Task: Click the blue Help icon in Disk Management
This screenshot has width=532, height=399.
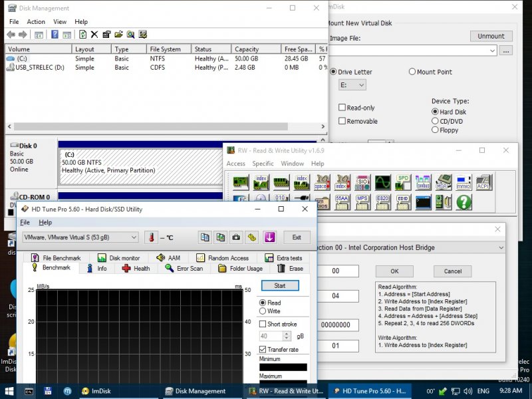Action: click(55, 35)
